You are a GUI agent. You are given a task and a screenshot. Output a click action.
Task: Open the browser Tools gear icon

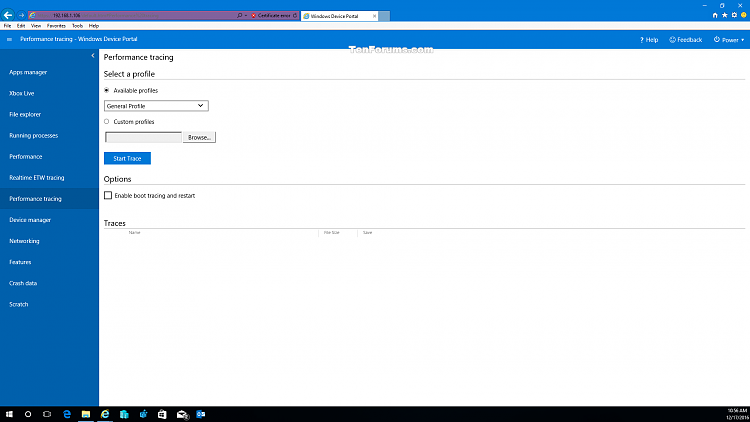734,15
